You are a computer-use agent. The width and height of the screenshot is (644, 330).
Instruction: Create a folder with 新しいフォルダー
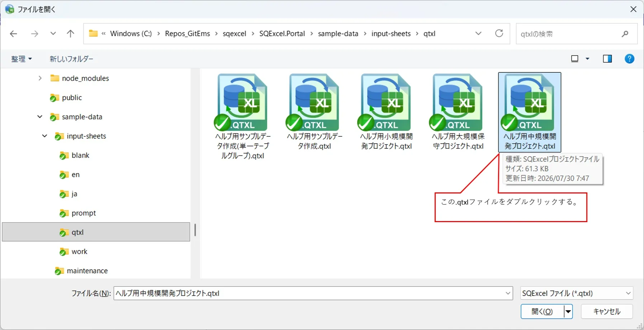pyautogui.click(x=71, y=59)
